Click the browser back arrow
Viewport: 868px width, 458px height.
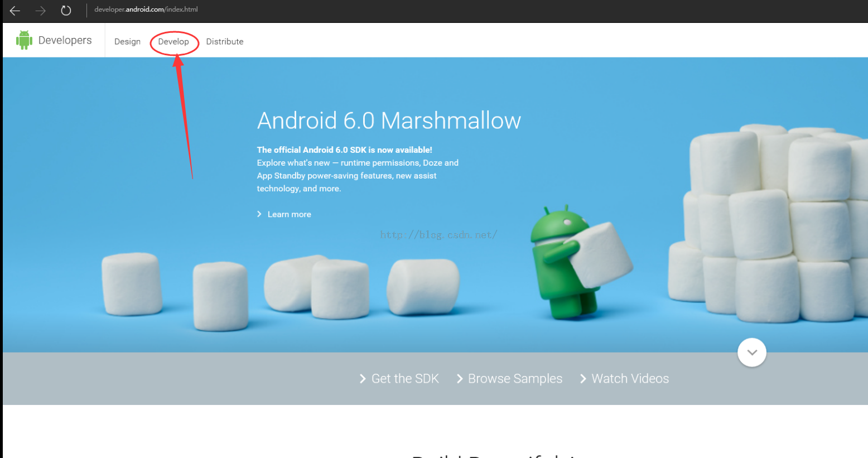[15, 10]
